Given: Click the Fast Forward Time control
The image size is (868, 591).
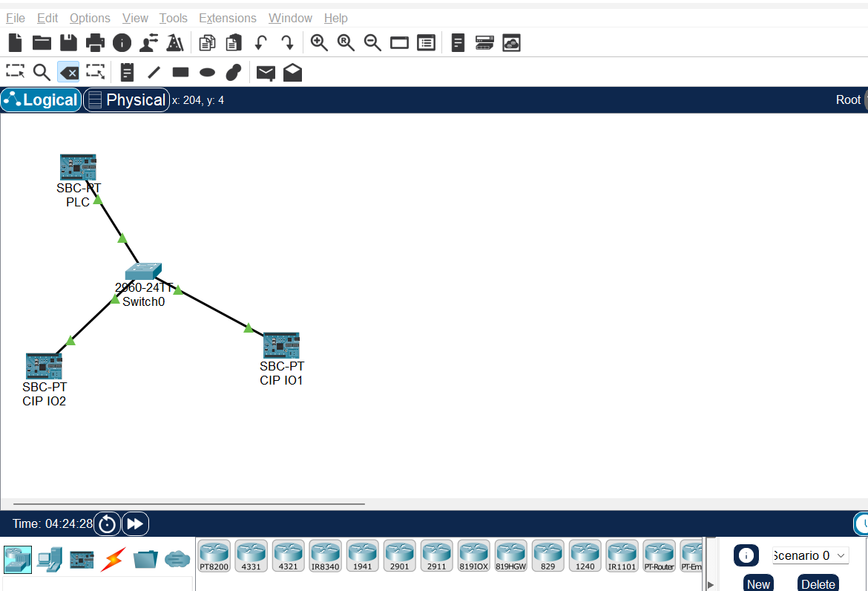Looking at the screenshot, I should coord(135,523).
